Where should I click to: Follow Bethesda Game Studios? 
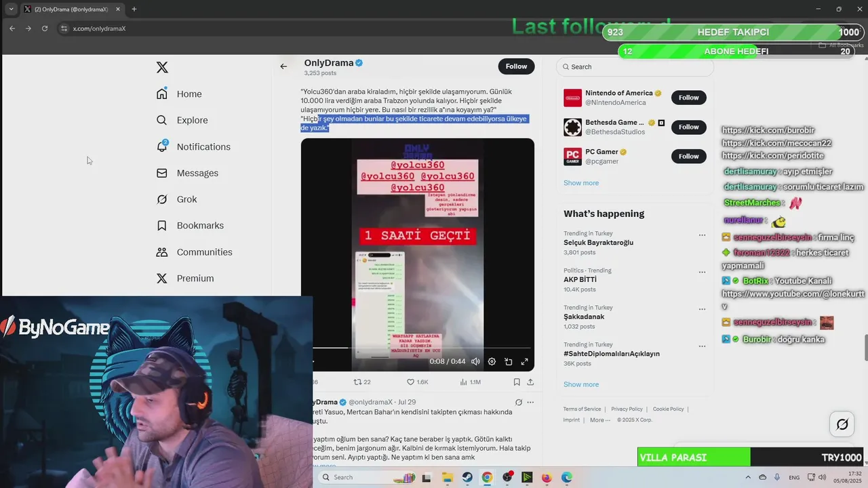point(688,127)
